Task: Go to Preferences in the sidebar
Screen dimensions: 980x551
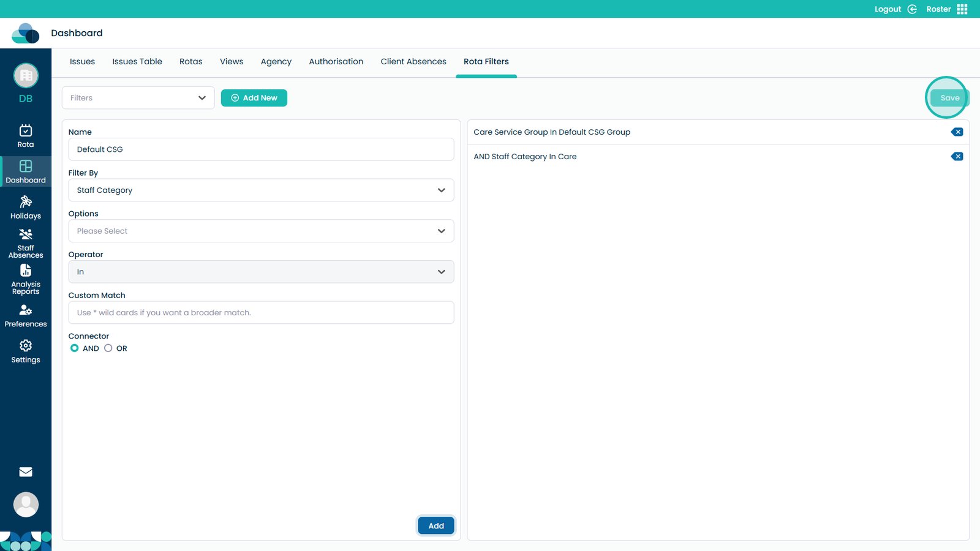Action: coord(26,310)
